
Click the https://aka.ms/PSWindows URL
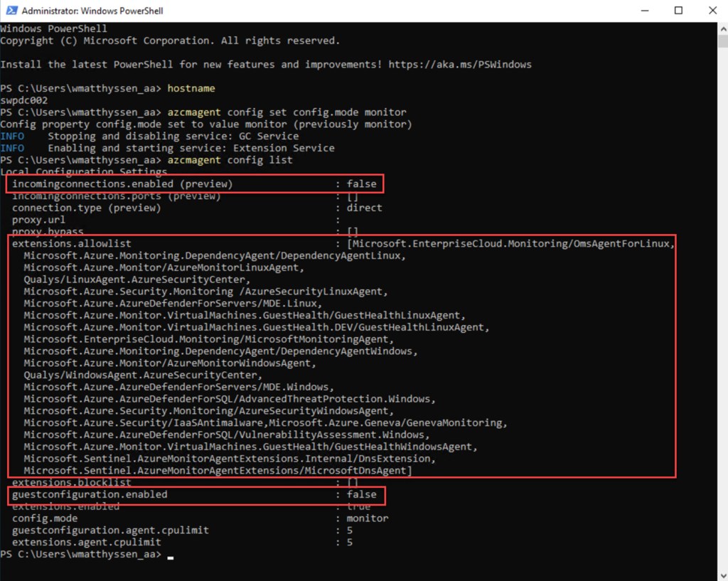(x=460, y=65)
